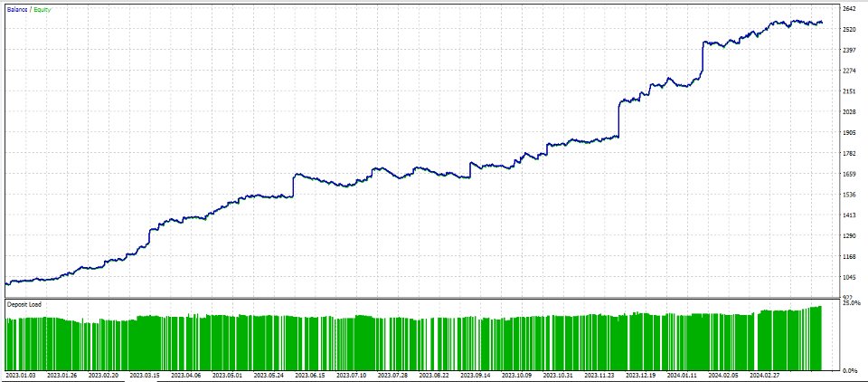
Task: Click the 1905 axis value
Action: click(x=849, y=132)
